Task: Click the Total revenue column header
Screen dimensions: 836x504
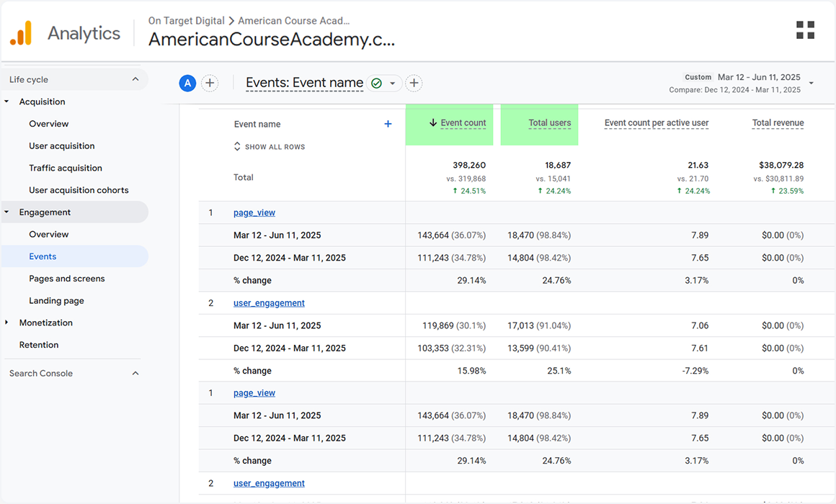Action: [778, 123]
